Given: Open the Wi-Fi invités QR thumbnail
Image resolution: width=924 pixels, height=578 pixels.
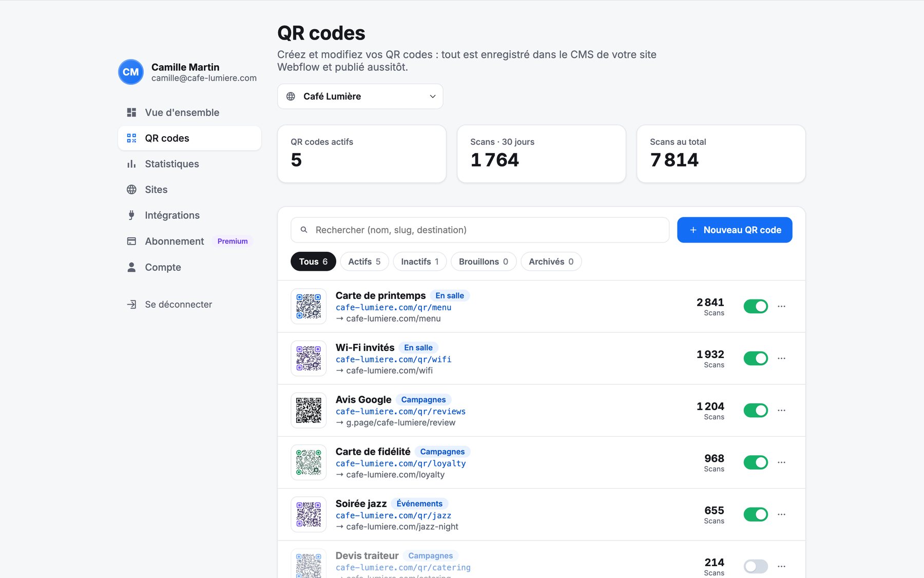Looking at the screenshot, I should tap(309, 358).
